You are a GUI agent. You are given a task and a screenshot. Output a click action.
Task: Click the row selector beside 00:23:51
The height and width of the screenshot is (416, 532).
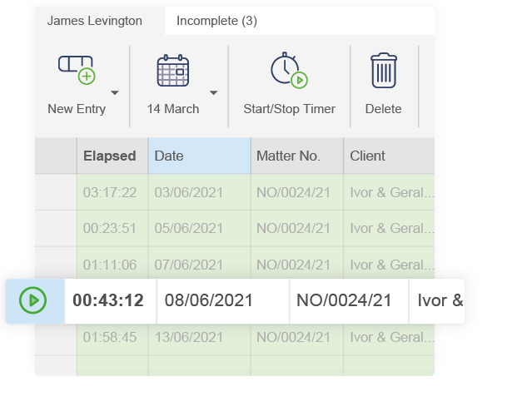(x=56, y=229)
